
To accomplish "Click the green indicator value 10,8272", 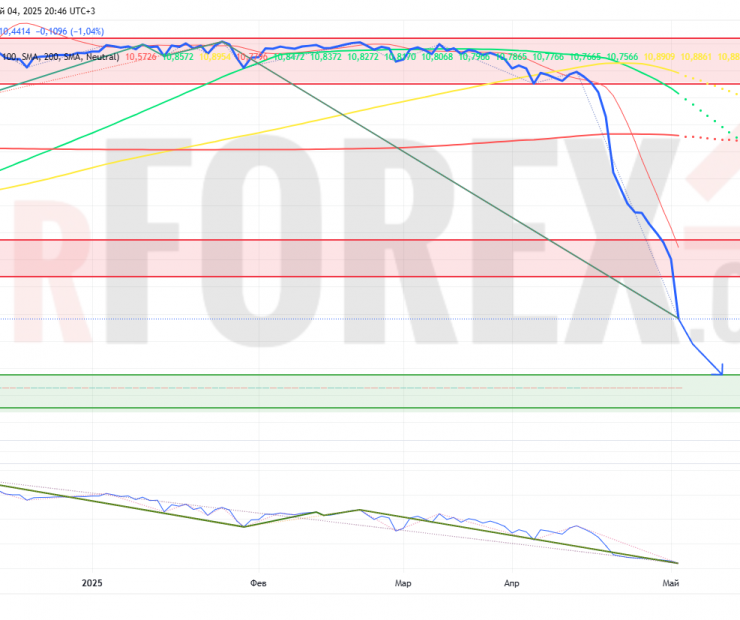I will click(x=363, y=57).
